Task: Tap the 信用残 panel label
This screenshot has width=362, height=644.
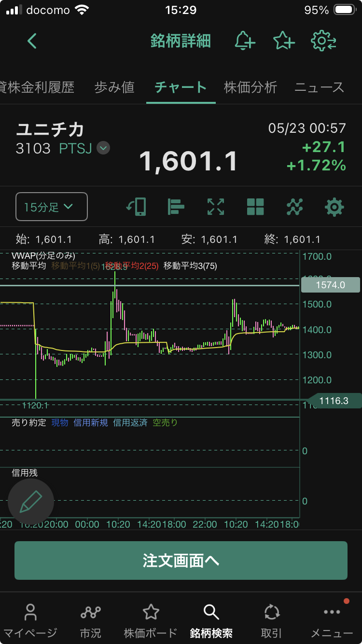Action: 25,473
